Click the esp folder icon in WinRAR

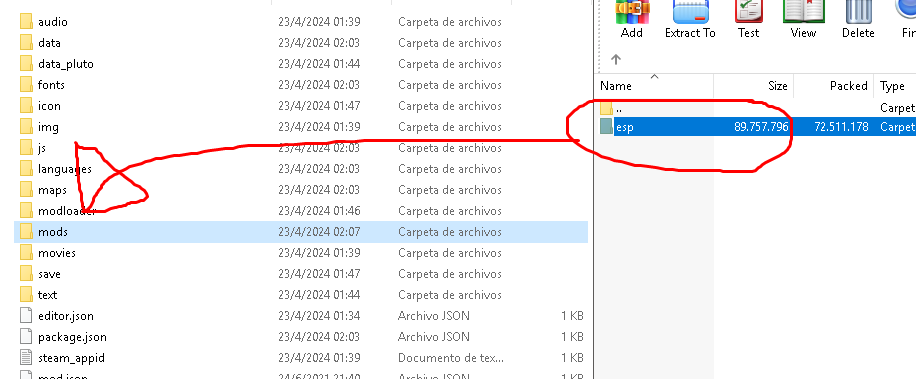point(606,127)
